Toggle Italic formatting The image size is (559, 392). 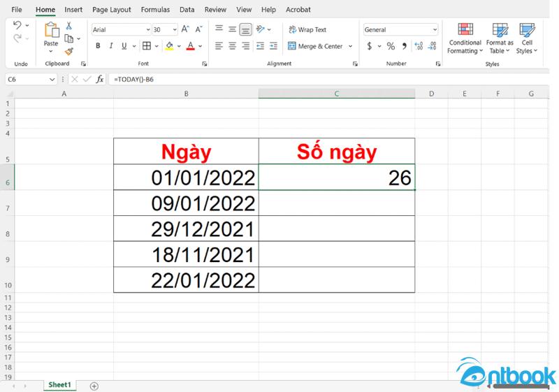tap(111, 46)
